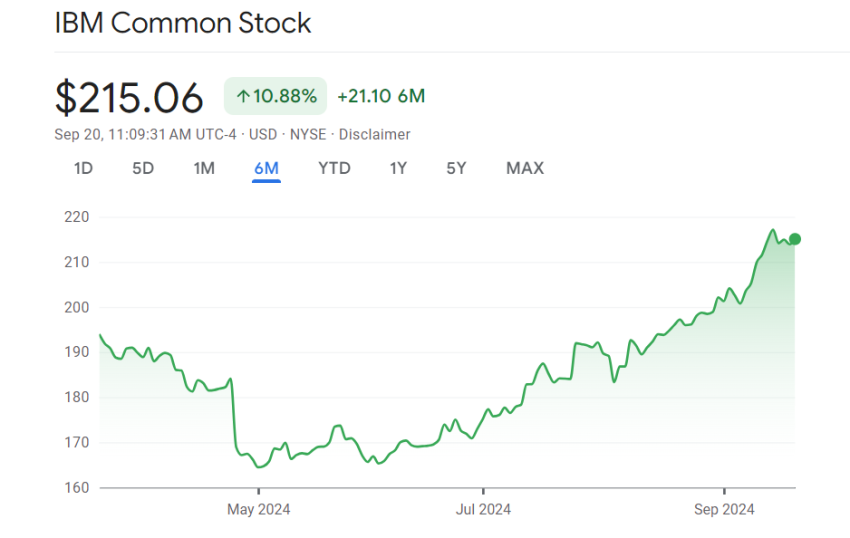View the 1Y stock chart
Viewport: 850px width, 538px height.
pos(398,168)
